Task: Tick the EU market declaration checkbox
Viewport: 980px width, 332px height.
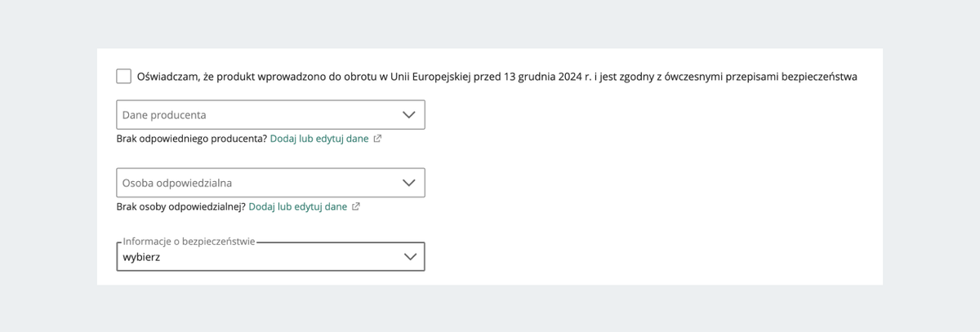Action: tap(123, 77)
